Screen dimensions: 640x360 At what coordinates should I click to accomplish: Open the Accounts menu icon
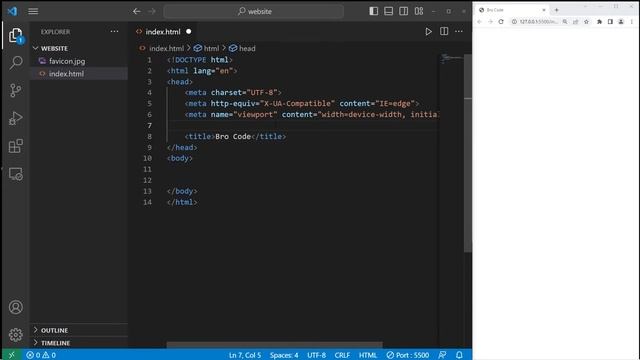tap(16, 307)
